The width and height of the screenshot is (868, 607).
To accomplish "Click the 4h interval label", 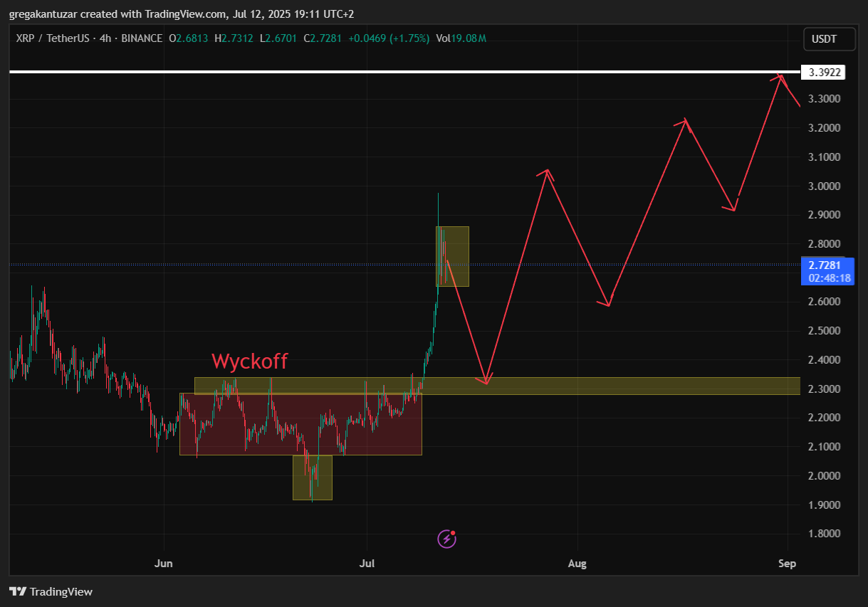I will click(105, 38).
